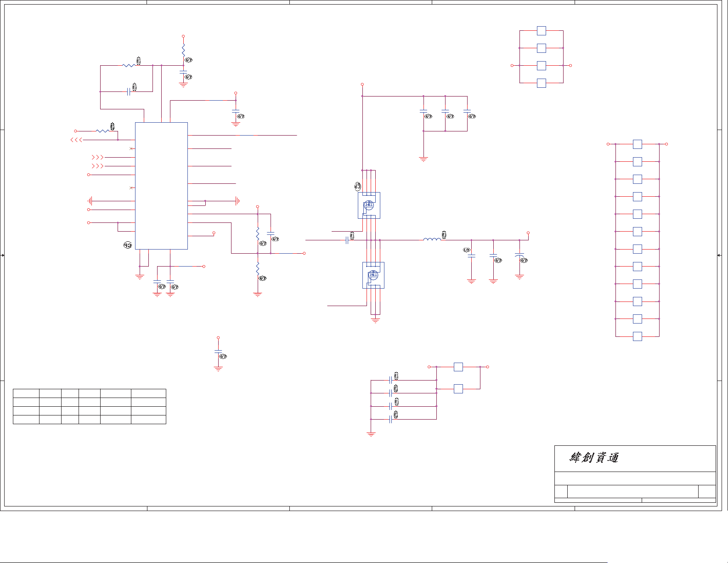The image size is (728, 563).
Task: Select the top capacitor in the four-capacitor stack
Action: (x=390, y=380)
